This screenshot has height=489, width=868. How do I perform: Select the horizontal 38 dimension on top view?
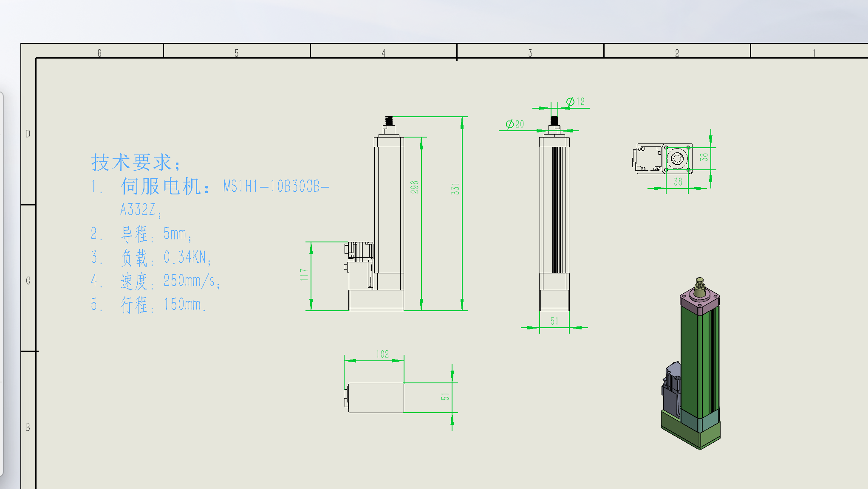pyautogui.click(x=678, y=182)
